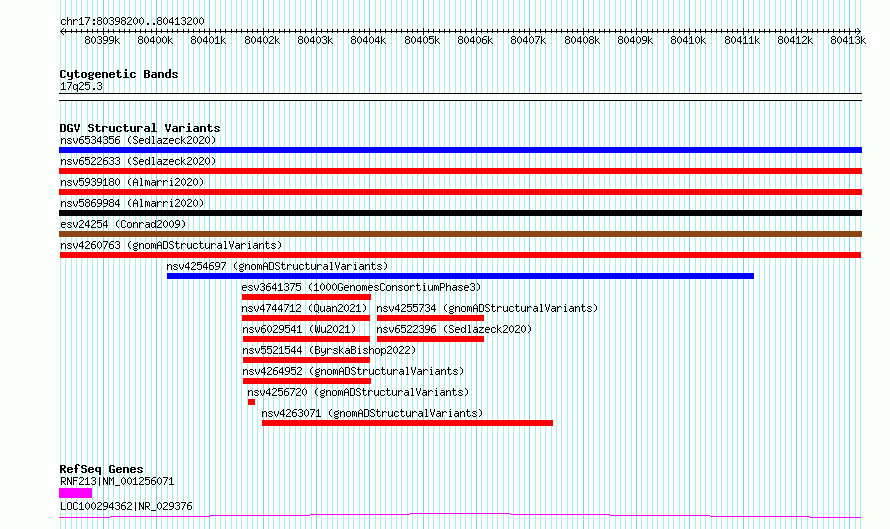Screen dimensions: 890x529
Task: Open nsv4744712 (Quan2021) label
Action: [304, 308]
